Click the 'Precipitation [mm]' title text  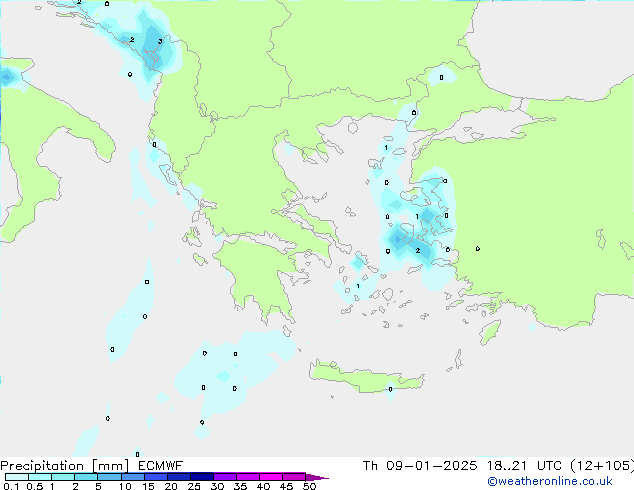tap(65, 466)
